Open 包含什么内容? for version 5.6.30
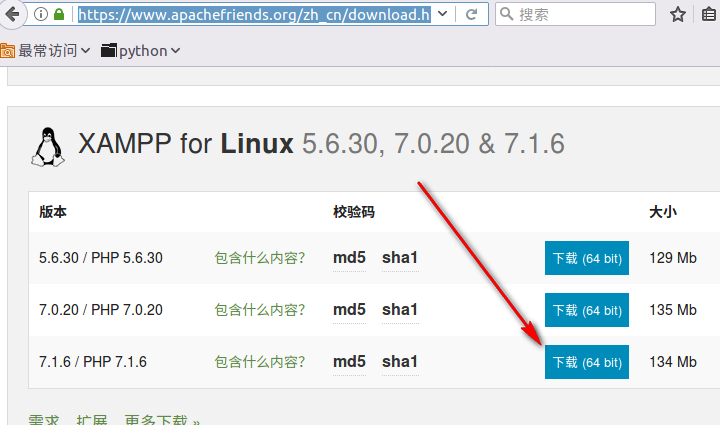The height and width of the screenshot is (425, 720). 259,258
